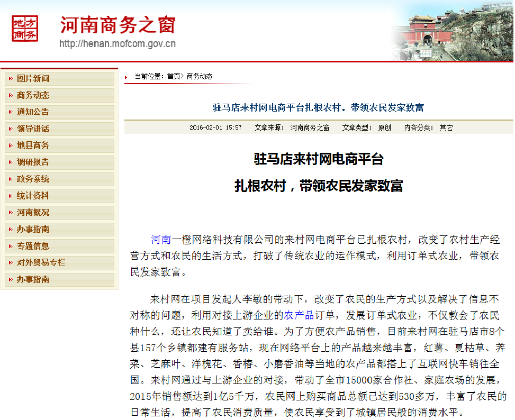Click the henan.mofcom.gov.cn URL text
The image size is (515, 420).
coord(118,44)
